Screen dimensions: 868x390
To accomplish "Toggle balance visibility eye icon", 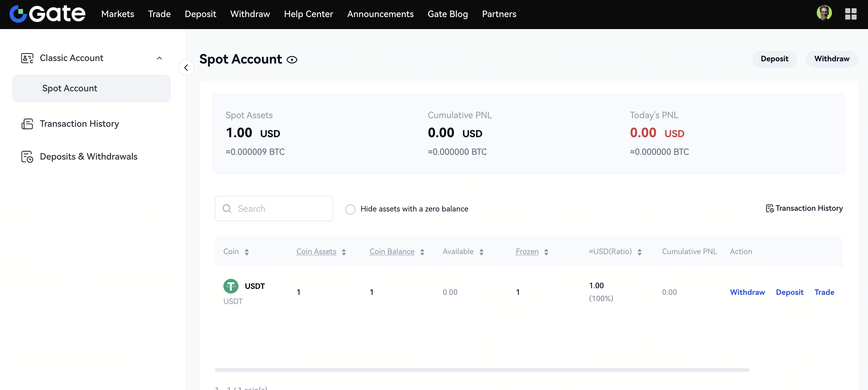I will (x=292, y=60).
